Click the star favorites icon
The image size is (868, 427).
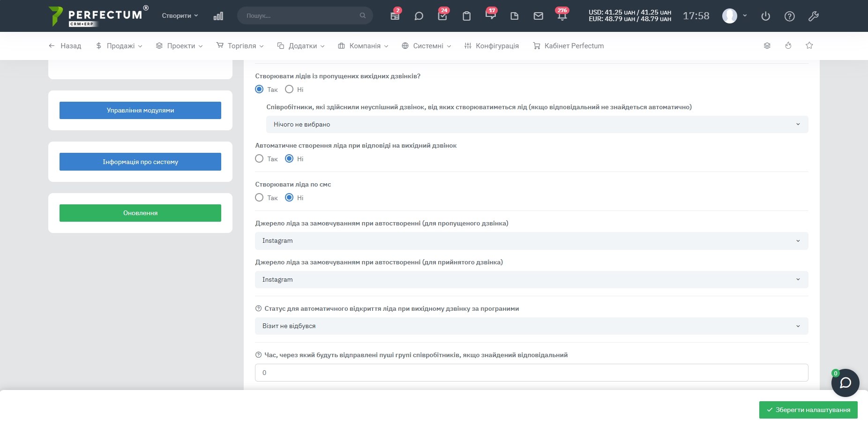tap(809, 45)
